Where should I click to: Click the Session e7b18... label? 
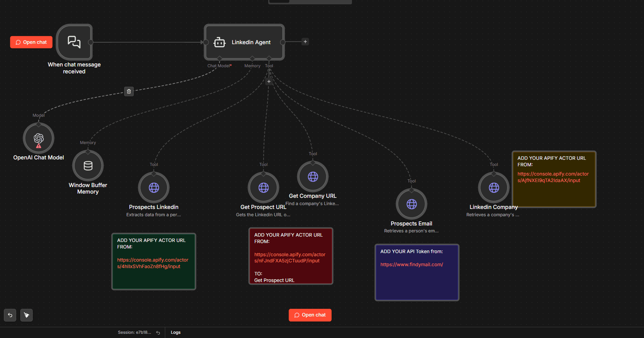pos(134,333)
